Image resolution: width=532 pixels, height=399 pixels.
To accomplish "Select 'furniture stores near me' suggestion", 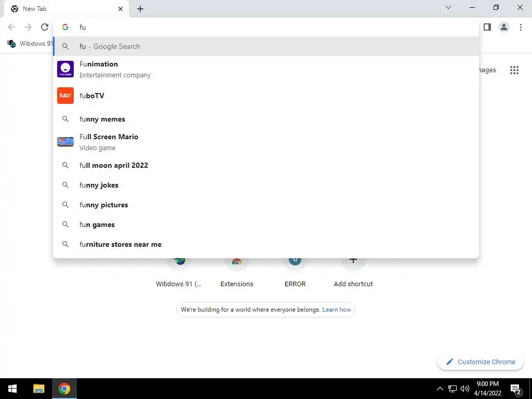I will [x=266, y=244].
